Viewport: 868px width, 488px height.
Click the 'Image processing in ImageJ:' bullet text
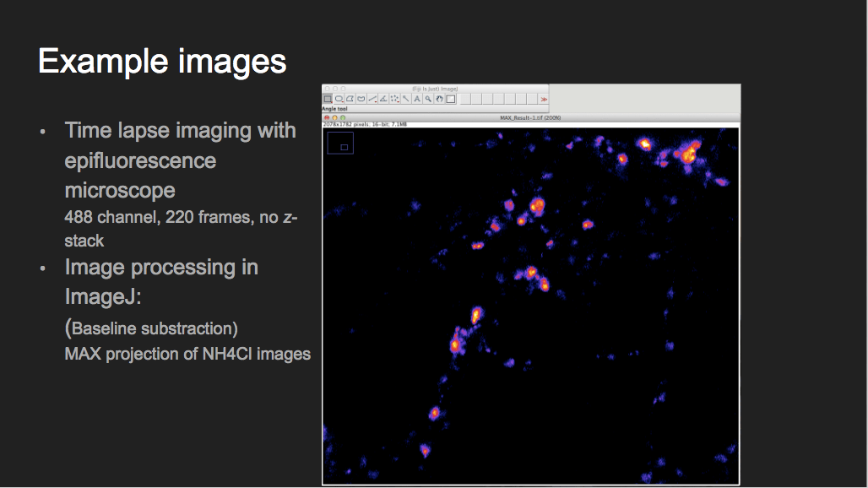161,282
